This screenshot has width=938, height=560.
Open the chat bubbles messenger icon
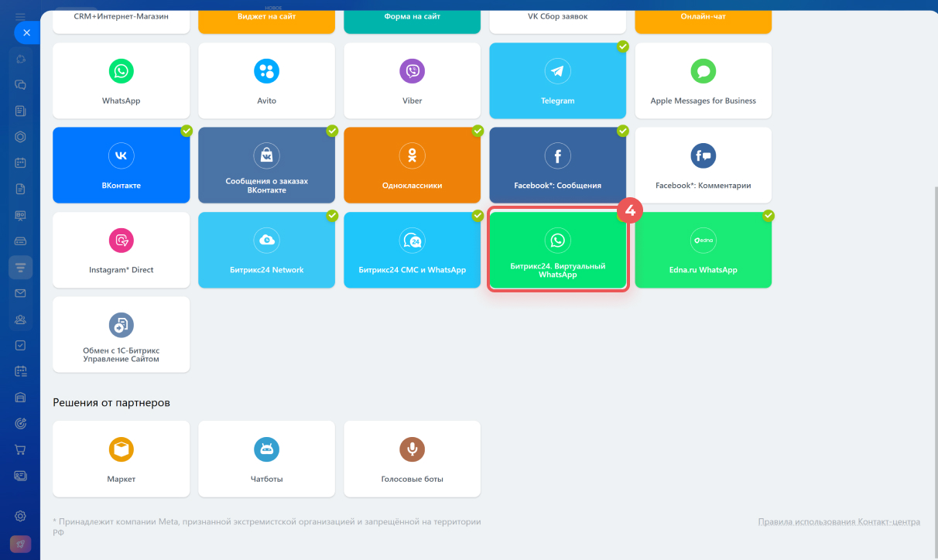pos(21,85)
